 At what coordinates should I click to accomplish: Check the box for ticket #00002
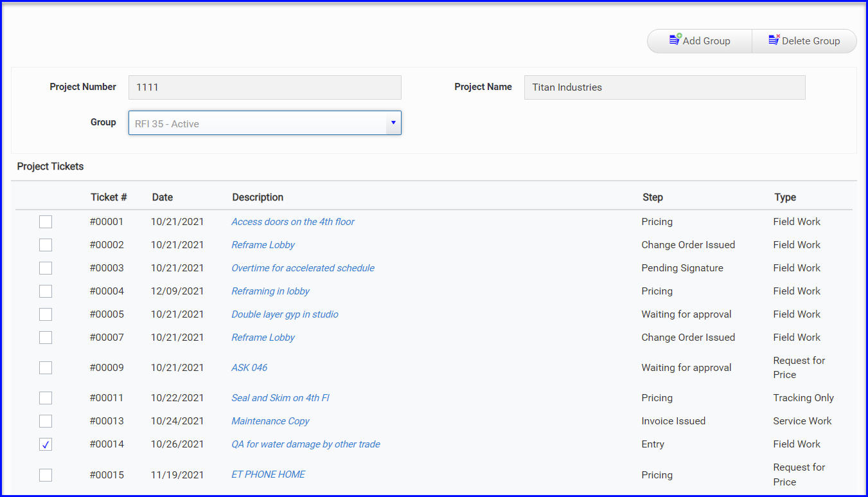(46, 245)
